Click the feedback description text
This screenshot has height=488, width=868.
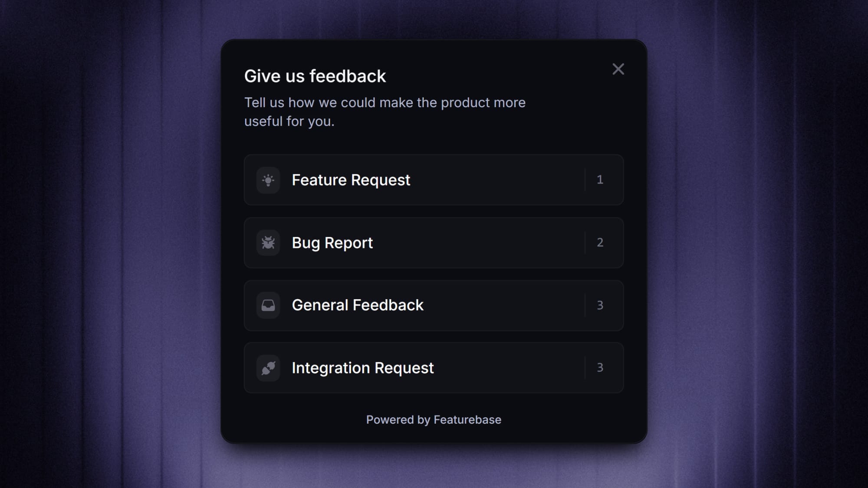coord(385,112)
